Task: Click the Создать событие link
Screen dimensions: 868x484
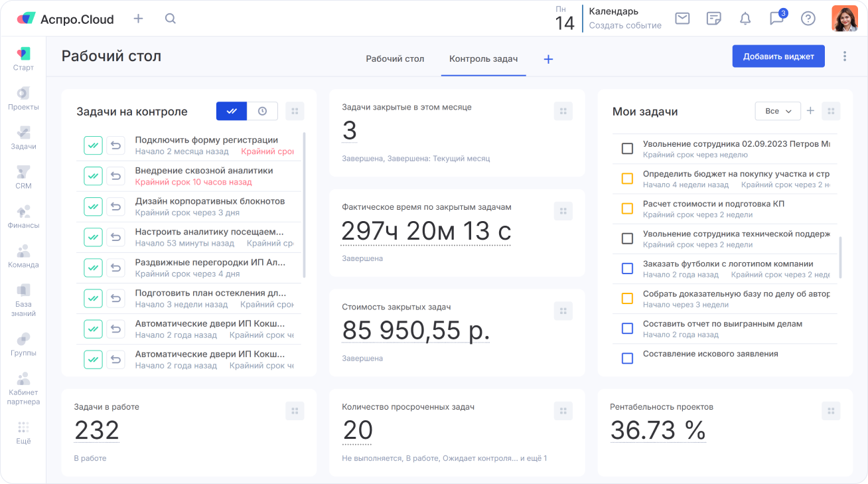Action: (x=625, y=25)
